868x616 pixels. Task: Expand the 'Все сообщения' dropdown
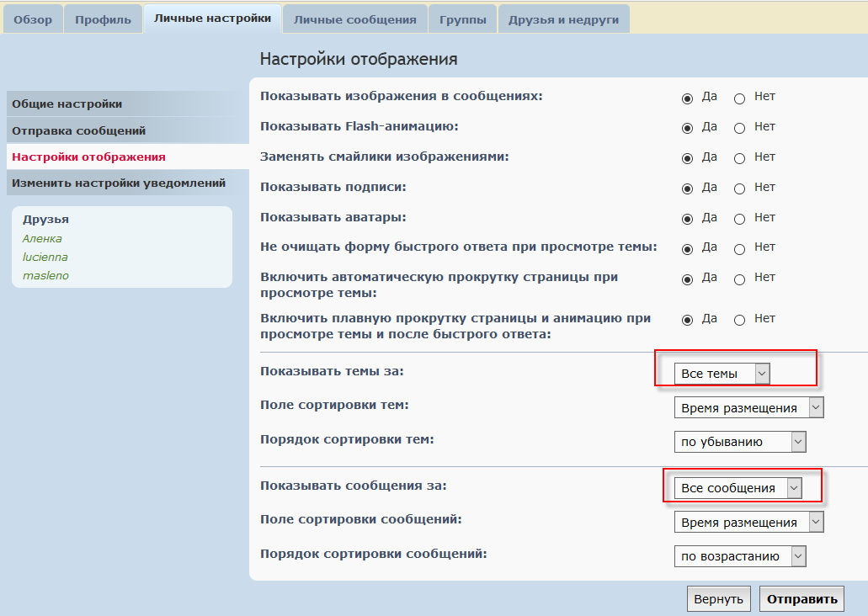point(738,488)
